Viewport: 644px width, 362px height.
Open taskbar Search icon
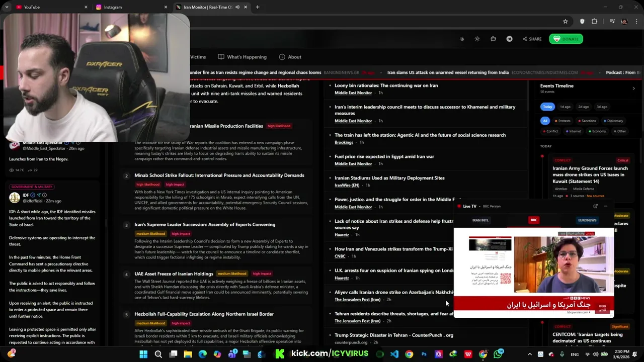(x=158, y=354)
